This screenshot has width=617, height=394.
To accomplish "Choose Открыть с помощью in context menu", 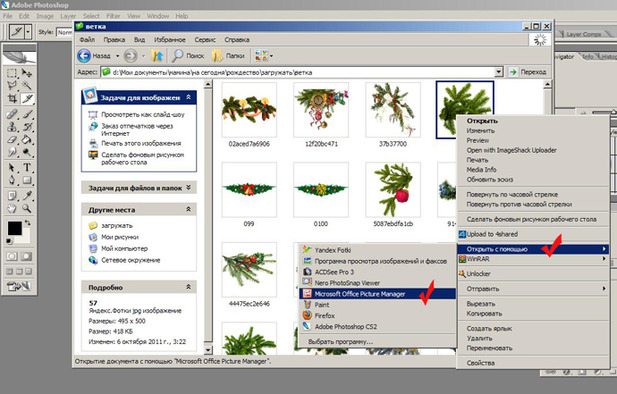I will pyautogui.click(x=533, y=249).
